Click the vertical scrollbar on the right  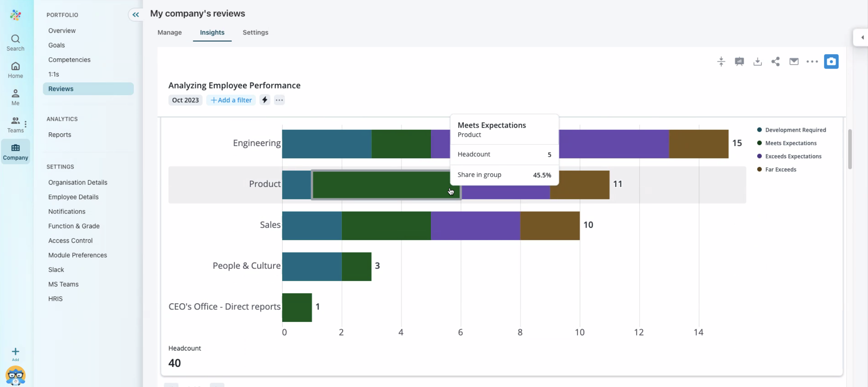(x=850, y=149)
